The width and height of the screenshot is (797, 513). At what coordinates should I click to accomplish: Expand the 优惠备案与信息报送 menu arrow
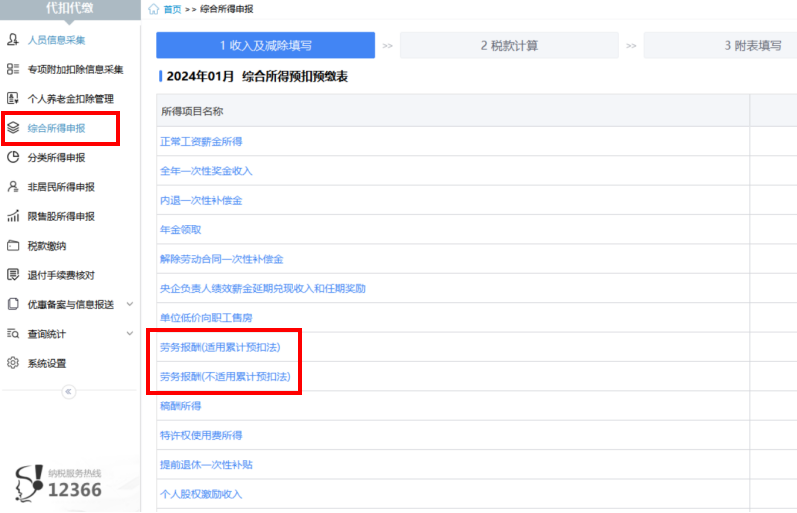coord(130,304)
